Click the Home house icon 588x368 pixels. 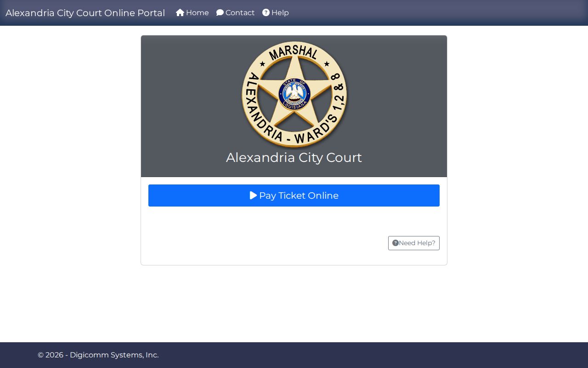(x=180, y=13)
